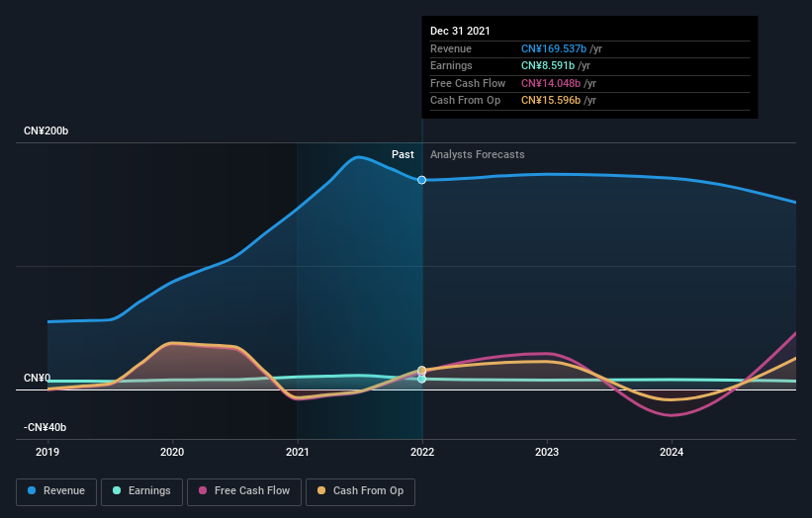812x518 pixels.
Task: Click the 2020 x-axis label
Action: (x=172, y=452)
